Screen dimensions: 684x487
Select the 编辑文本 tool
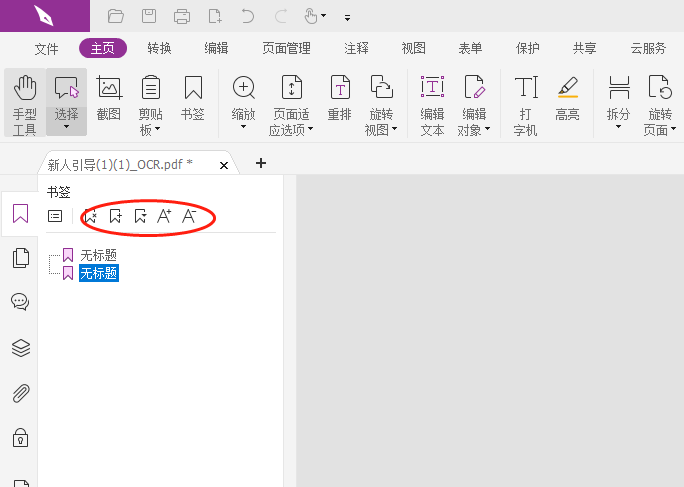point(432,105)
